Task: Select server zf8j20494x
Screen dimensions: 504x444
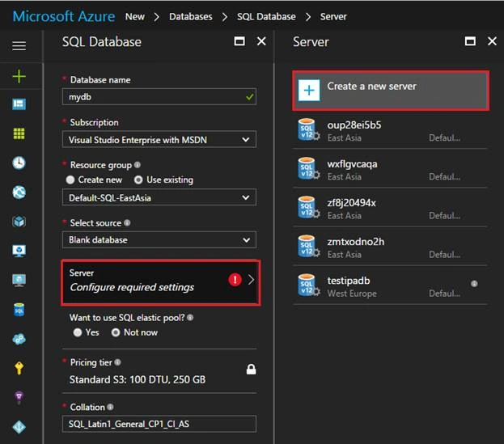Action: click(391, 208)
